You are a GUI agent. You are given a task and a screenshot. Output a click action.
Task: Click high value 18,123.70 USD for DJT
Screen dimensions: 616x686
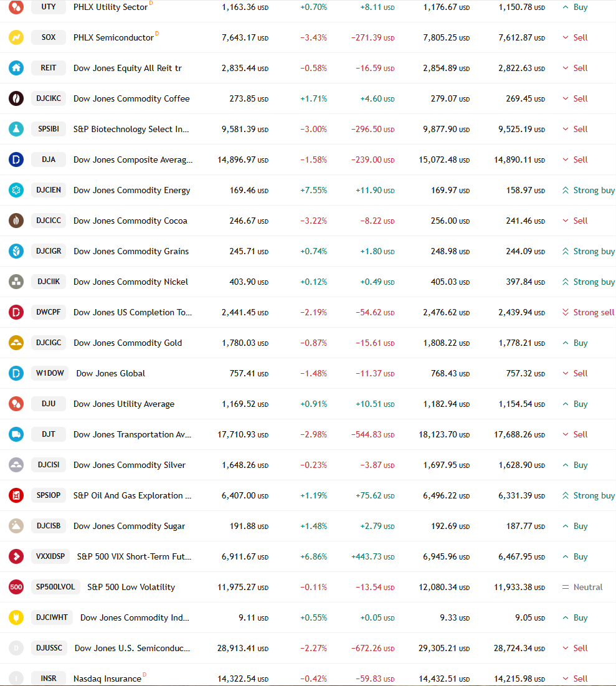444,434
